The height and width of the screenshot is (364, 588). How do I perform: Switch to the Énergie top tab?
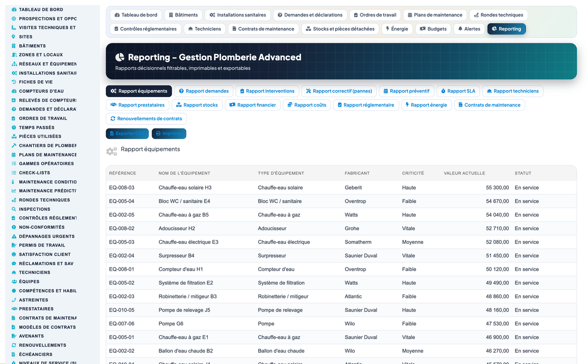[397, 29]
